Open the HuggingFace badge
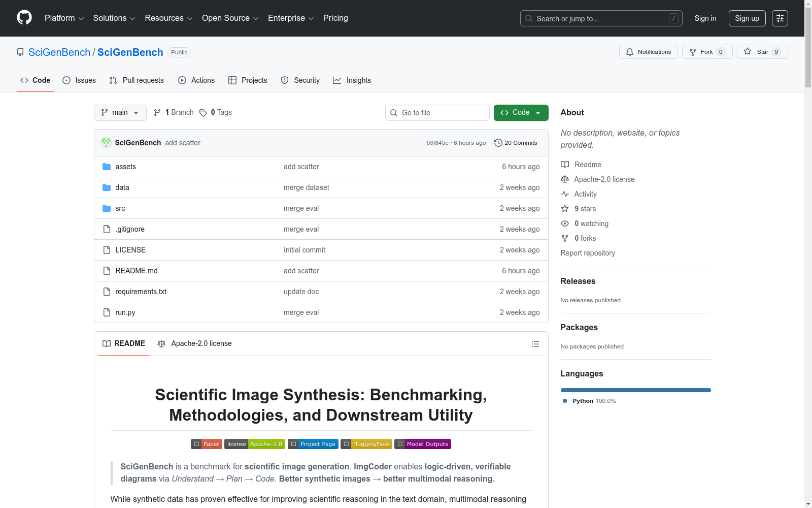This screenshot has width=812, height=508. click(366, 444)
